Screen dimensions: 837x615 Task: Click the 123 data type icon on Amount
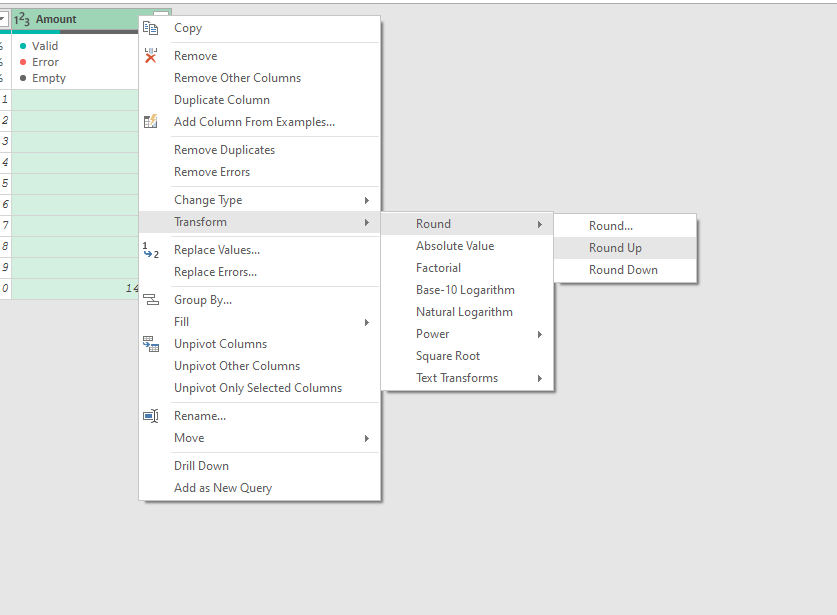point(22,19)
